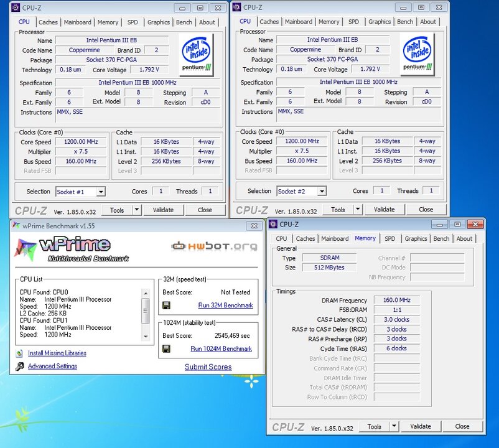
Task: Click the wPrime Multithreaded Benchmark logo
Action: pos(72,250)
